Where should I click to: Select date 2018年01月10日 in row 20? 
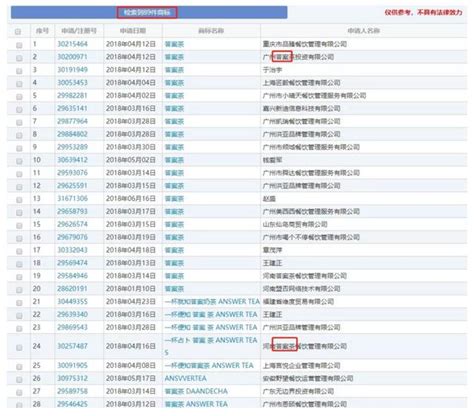click(x=131, y=289)
